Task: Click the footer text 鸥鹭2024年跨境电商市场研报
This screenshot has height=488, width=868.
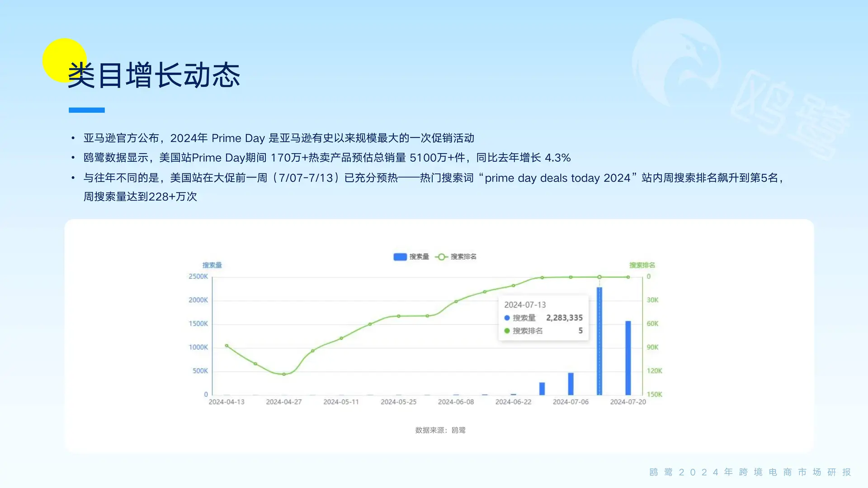Action: tap(750, 472)
